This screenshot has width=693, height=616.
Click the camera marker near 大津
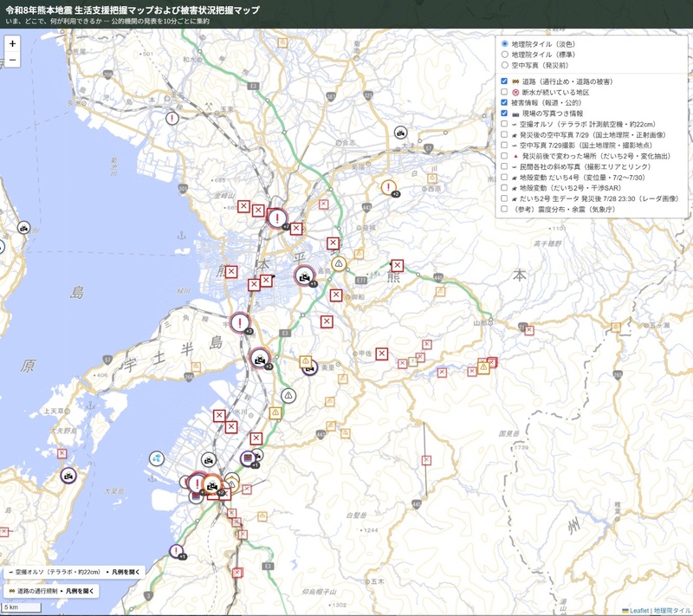[x=400, y=133]
